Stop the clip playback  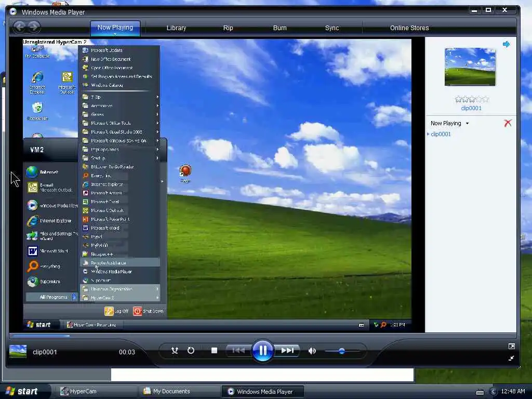pos(214,351)
